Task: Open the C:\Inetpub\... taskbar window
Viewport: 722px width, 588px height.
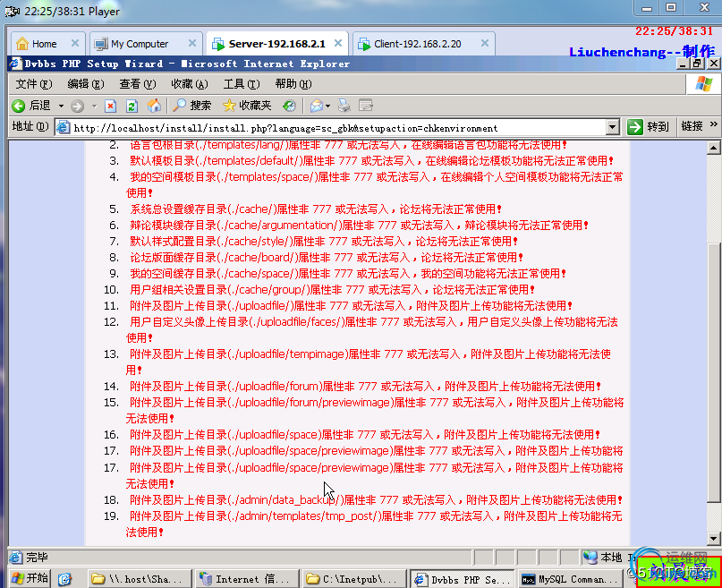Action: point(353,579)
